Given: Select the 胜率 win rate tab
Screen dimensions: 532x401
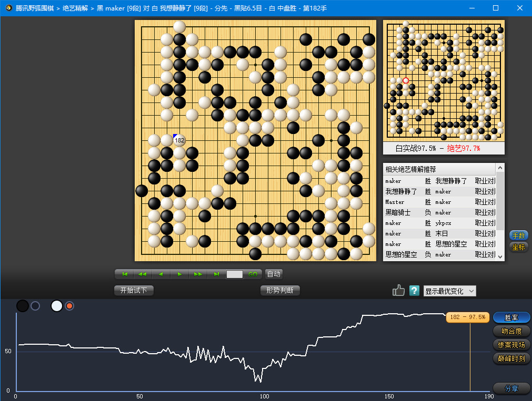Looking at the screenshot, I should tap(511, 317).
